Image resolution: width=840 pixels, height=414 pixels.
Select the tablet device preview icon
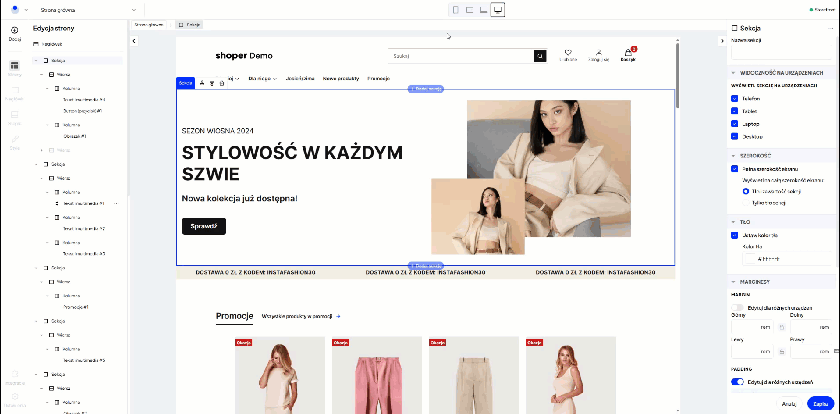tap(469, 9)
